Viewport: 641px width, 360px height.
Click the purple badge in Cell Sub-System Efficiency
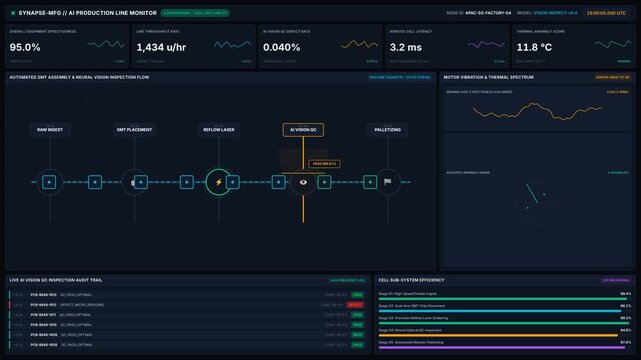[616, 280]
